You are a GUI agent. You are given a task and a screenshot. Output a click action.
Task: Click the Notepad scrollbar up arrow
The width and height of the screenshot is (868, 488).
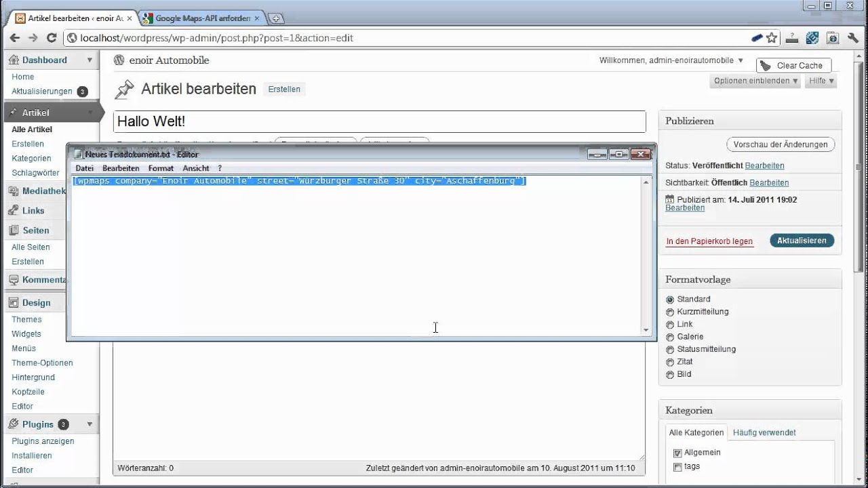click(646, 182)
